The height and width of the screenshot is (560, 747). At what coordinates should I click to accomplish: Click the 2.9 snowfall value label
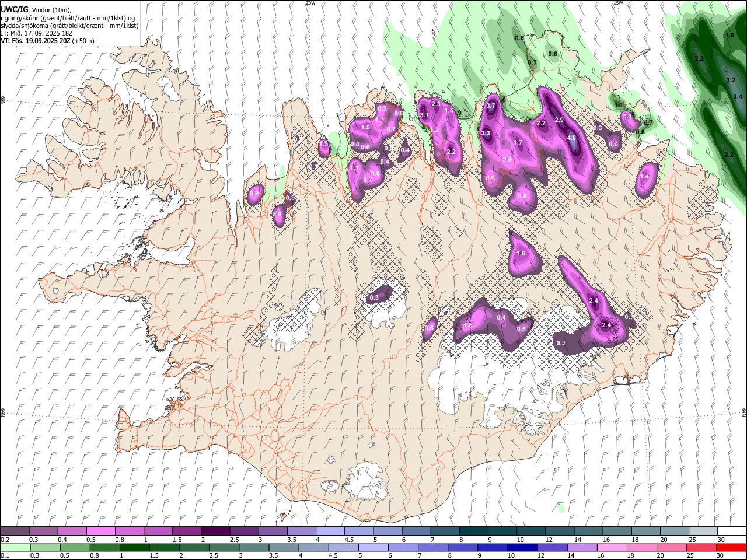[x=559, y=120]
